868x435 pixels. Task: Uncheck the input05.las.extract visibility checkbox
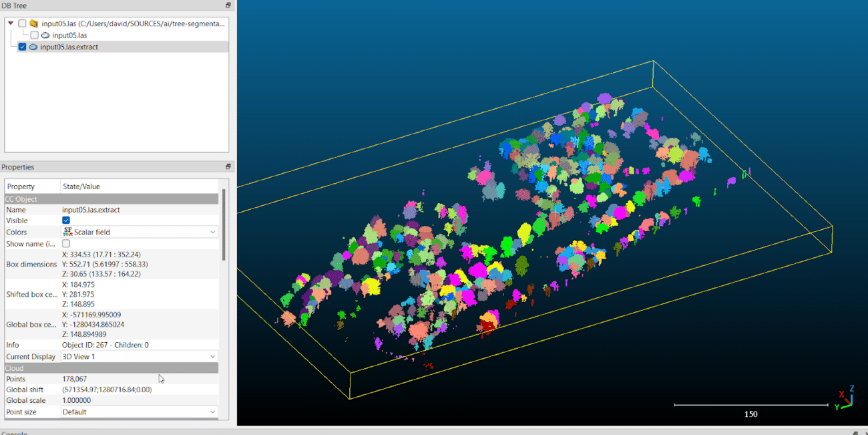click(x=22, y=47)
